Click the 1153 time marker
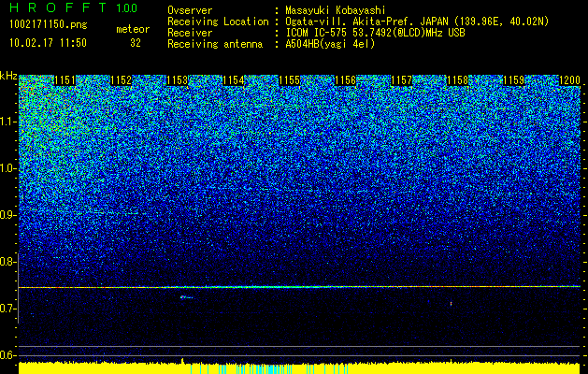This screenshot has width=588, height=374. tap(177, 80)
